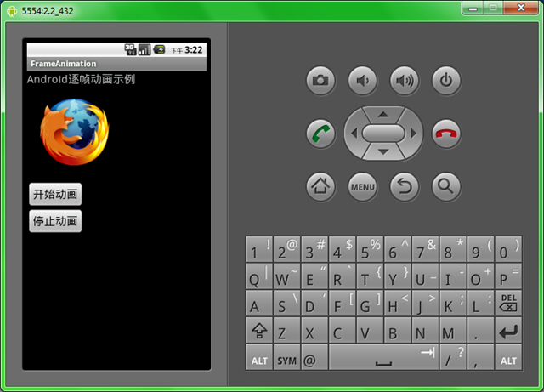544x392 pixels.
Task: Tap the space bar key
Action: point(383,357)
